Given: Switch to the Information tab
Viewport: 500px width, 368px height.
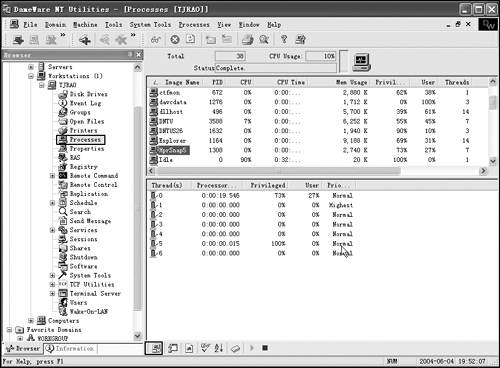Looking at the screenshot, I should click(x=70, y=348).
